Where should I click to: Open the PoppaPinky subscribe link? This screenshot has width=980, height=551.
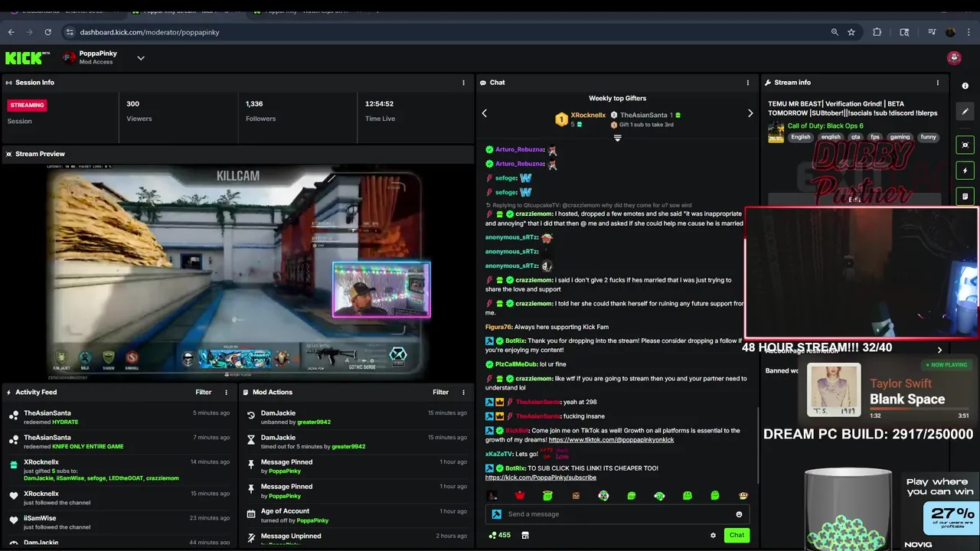coord(541,478)
